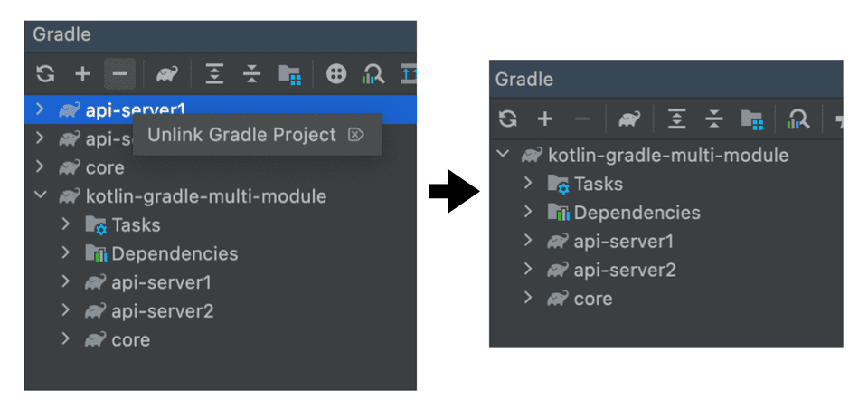Select Dependencies node in the right panel
The width and height of the screenshot is (868, 409).
pos(637,213)
